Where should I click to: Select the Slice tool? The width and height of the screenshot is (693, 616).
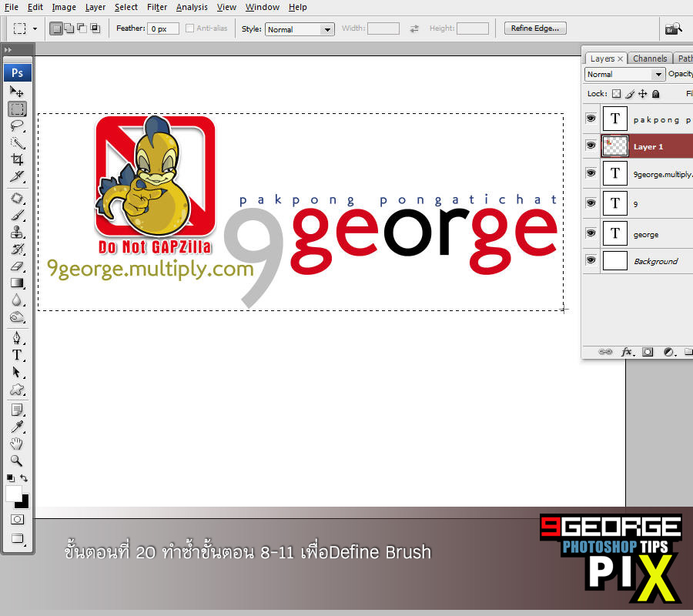click(17, 176)
